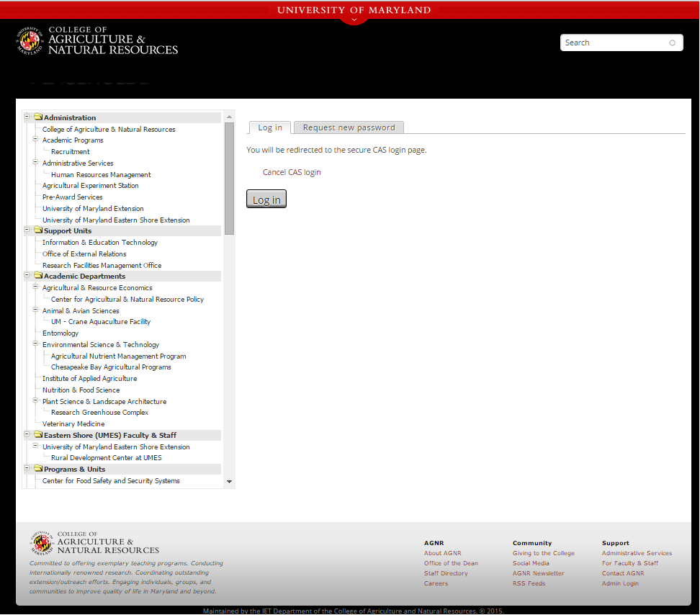The image size is (700, 615).
Task: Collapse the Academic Departments tree section
Action: pos(27,275)
